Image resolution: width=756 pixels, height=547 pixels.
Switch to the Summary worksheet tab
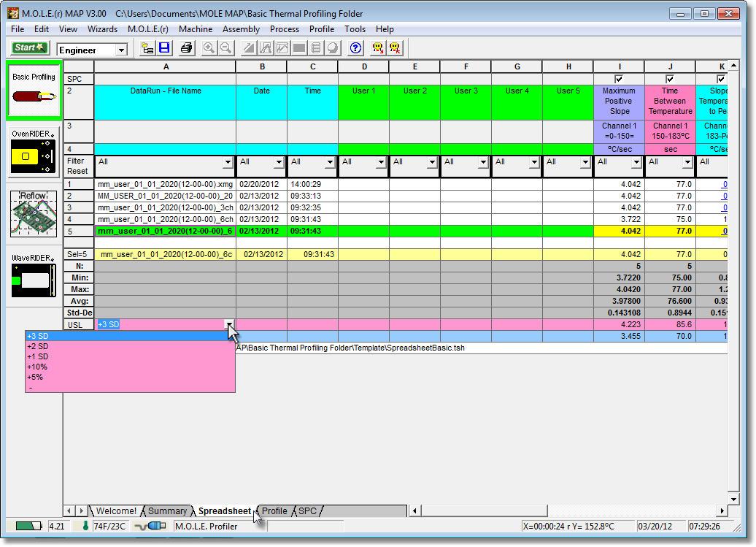point(167,510)
